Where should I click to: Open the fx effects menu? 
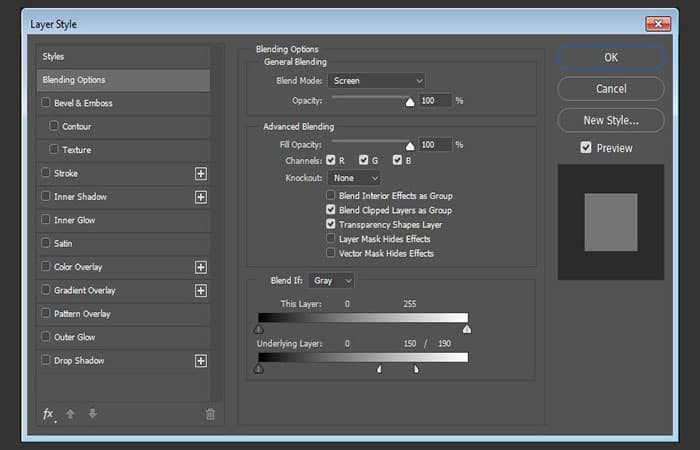point(49,414)
